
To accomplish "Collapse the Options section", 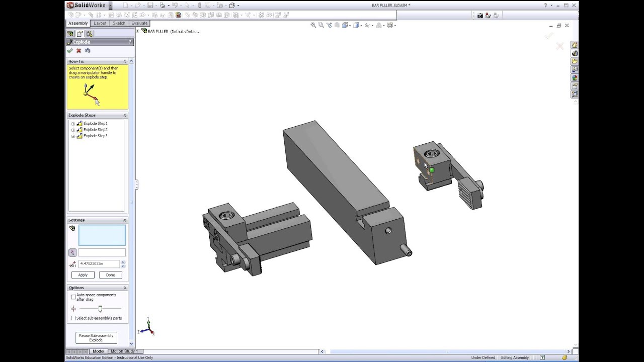I will pos(125,288).
